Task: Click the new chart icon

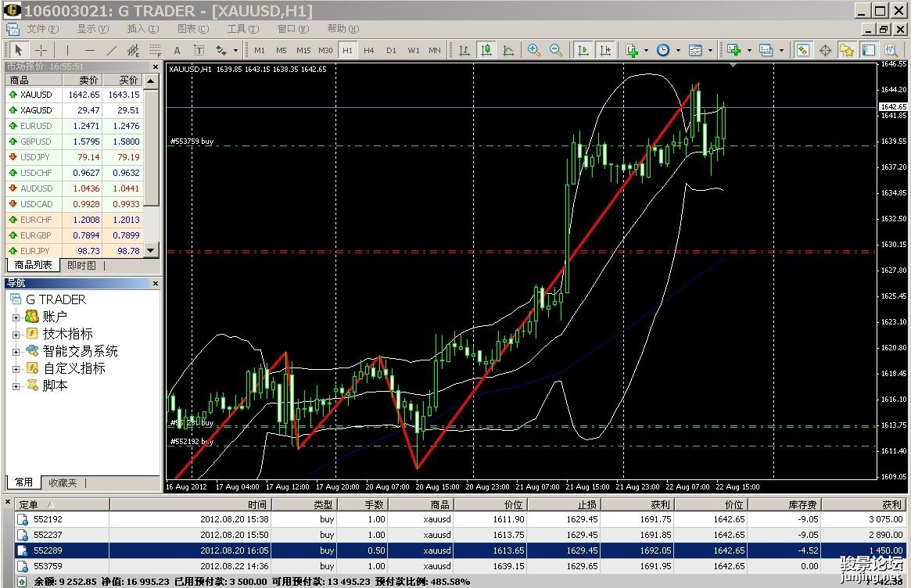Action: 733,51
